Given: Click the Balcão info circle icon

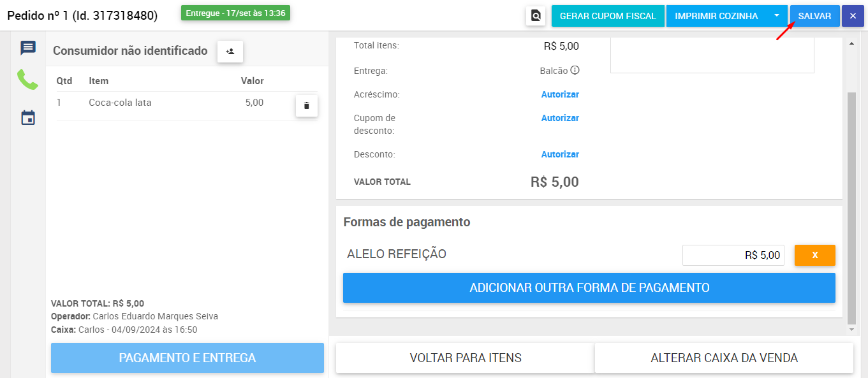Looking at the screenshot, I should [575, 70].
